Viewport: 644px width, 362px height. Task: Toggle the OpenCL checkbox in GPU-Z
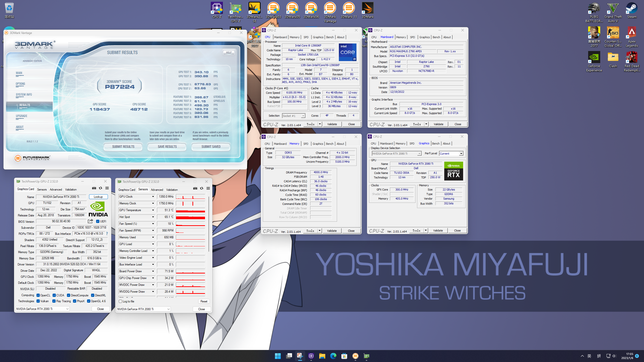point(38,295)
